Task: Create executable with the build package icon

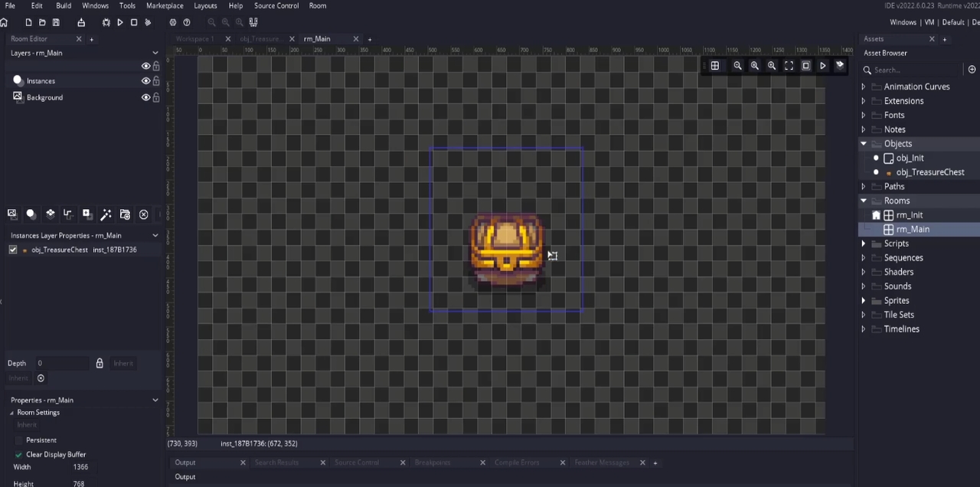Action: pos(80,22)
